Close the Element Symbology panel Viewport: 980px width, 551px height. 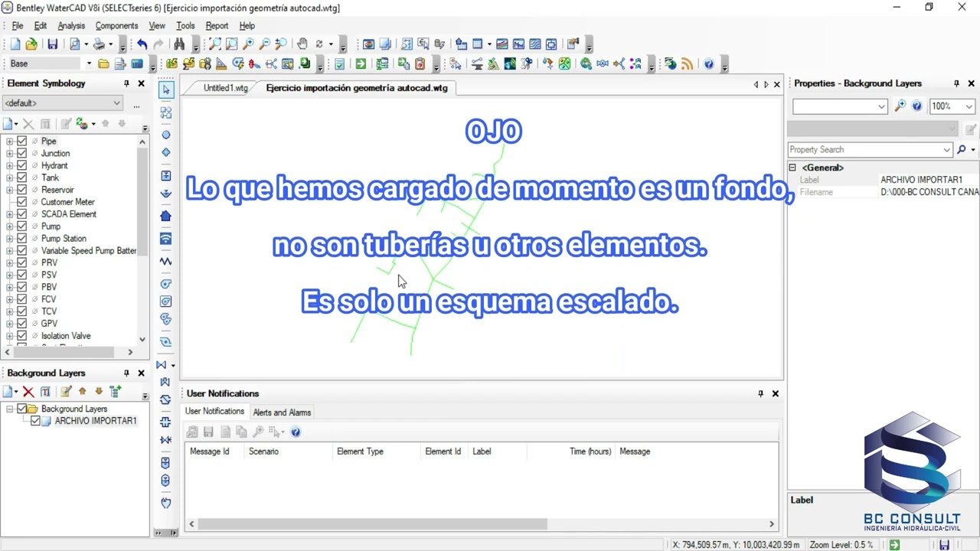click(141, 83)
